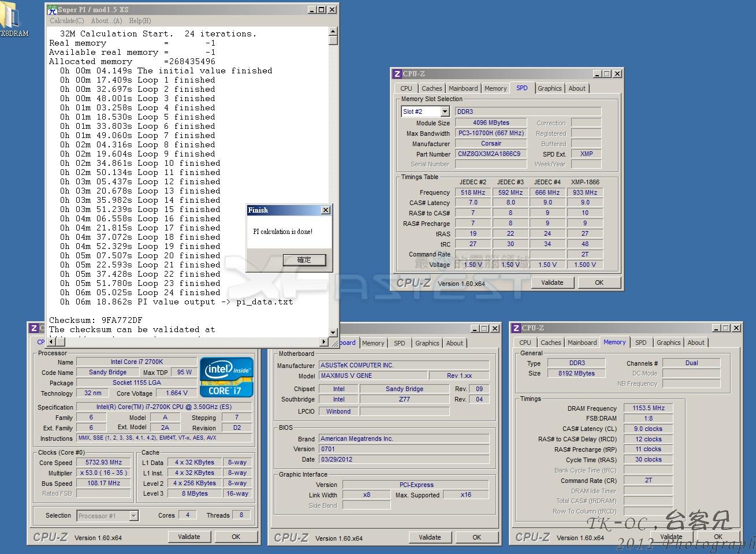The image size is (756, 554).
Task: Confirm the Finish dialog with 確定 button
Action: click(304, 260)
